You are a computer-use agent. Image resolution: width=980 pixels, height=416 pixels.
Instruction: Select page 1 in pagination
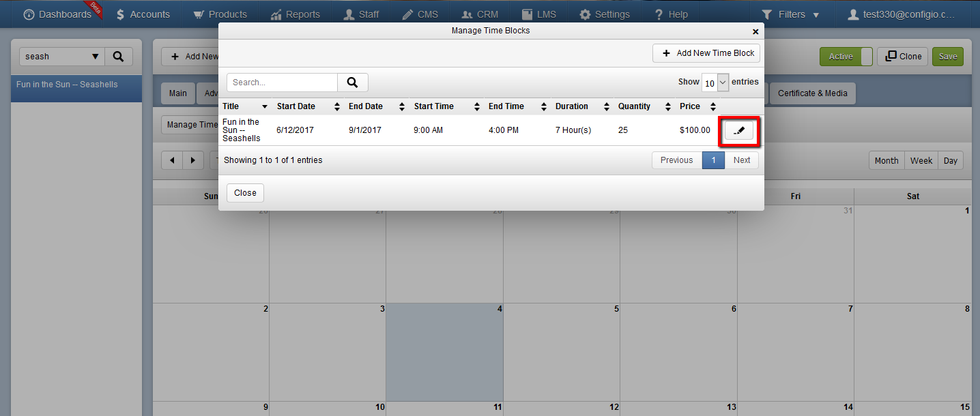[713, 160]
